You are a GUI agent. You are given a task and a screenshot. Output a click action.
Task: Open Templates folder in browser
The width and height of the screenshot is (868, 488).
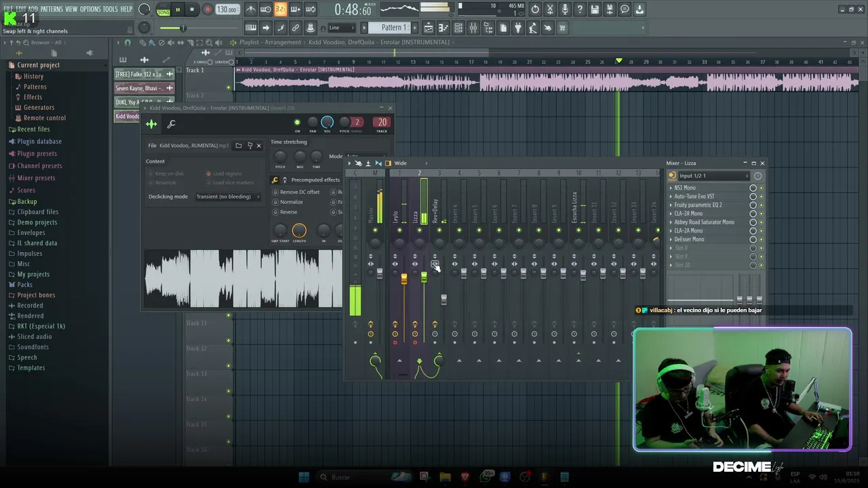point(31,368)
